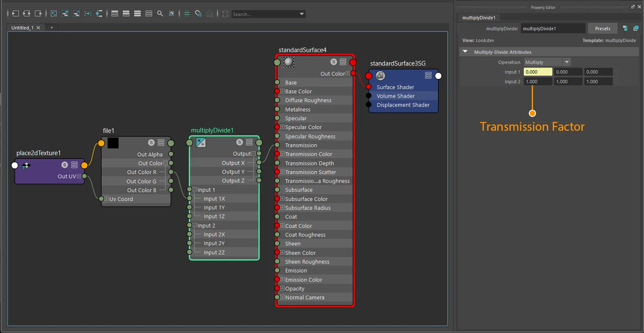
Task: Change view mode of standardSurface4 node
Action: click(343, 62)
